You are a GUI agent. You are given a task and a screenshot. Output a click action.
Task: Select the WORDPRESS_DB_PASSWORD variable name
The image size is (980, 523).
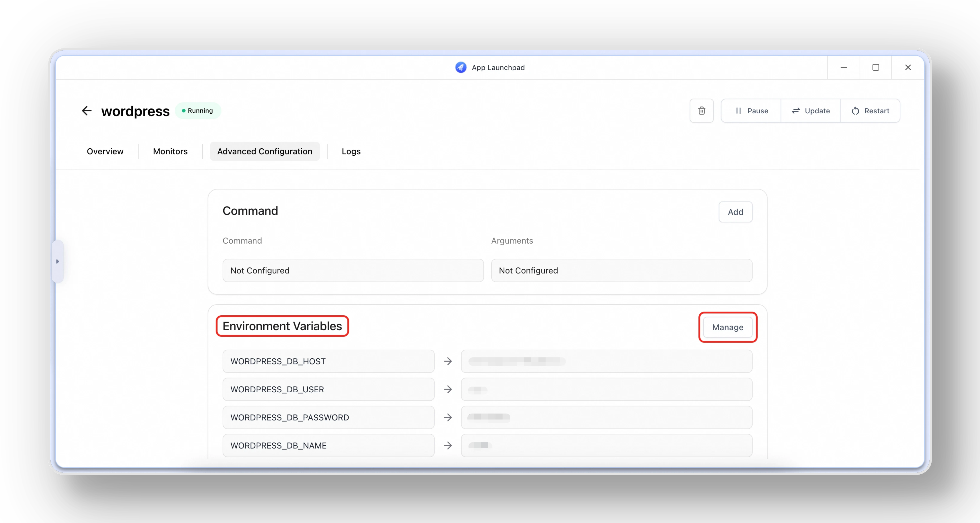tap(328, 417)
